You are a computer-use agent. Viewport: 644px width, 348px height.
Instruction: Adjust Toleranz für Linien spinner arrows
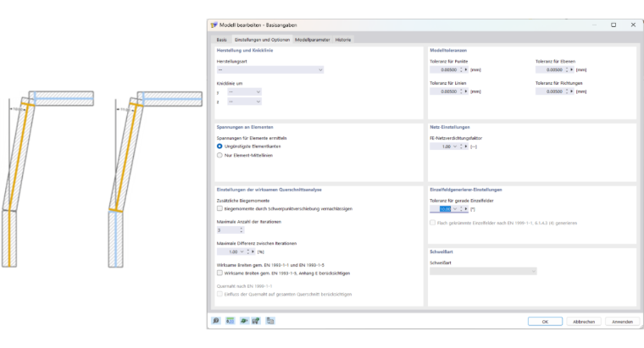(x=461, y=91)
